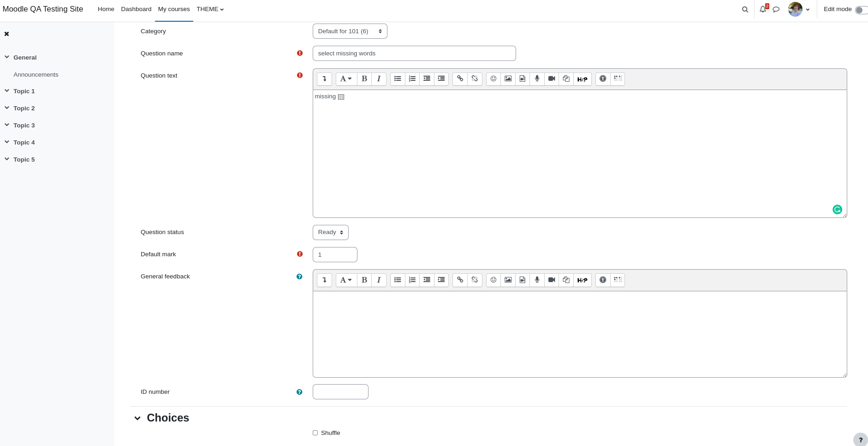
Task: Open help icon next to ID number
Action: click(x=299, y=392)
